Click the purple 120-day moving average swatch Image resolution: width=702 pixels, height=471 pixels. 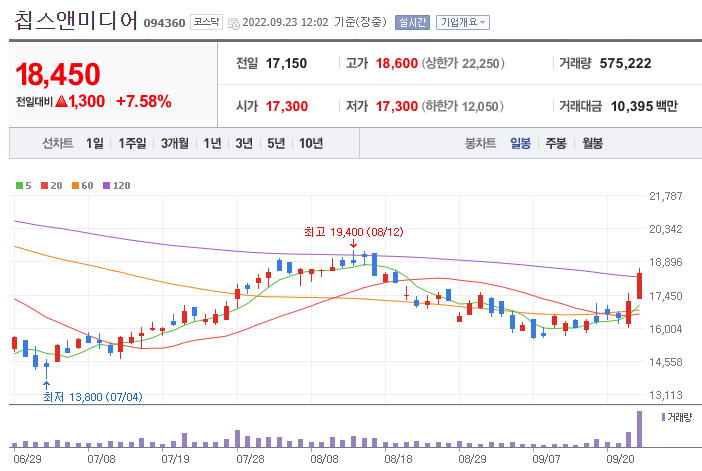(x=106, y=185)
